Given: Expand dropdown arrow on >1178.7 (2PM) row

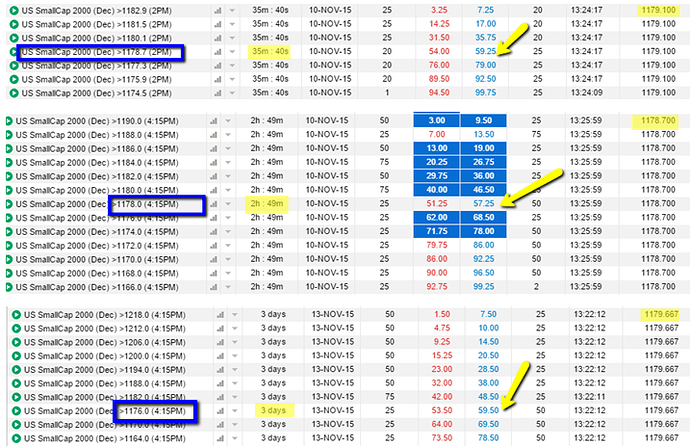Looking at the screenshot, I should pyautogui.click(x=232, y=52).
